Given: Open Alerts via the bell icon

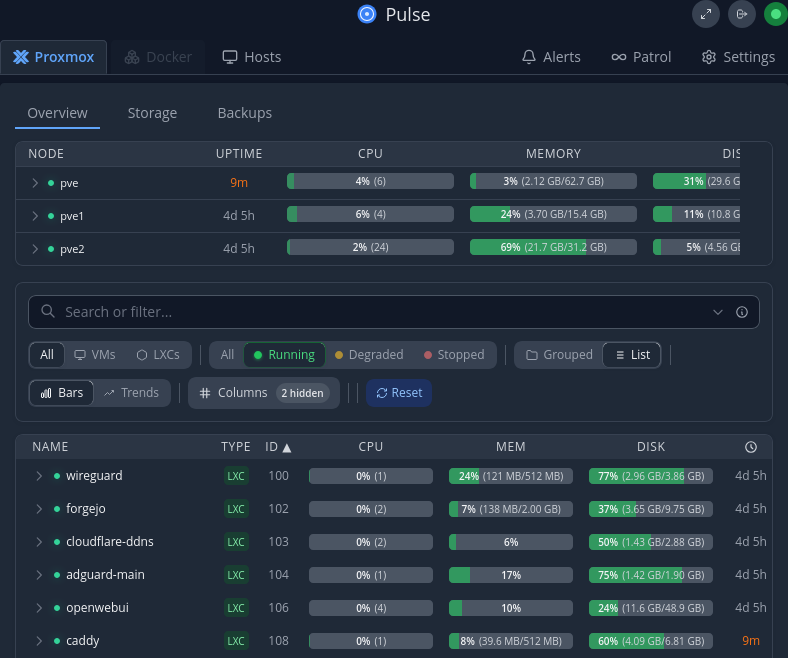Looking at the screenshot, I should click(530, 57).
